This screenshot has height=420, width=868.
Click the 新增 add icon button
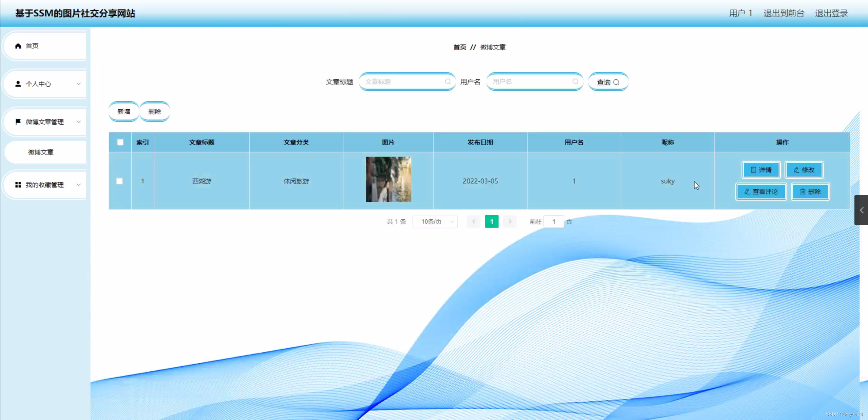pyautogui.click(x=124, y=111)
